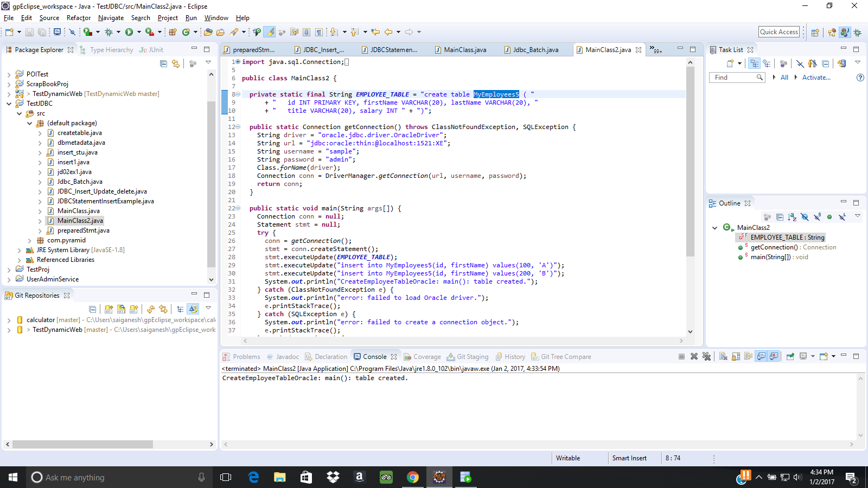The height and width of the screenshot is (488, 868).
Task: Sort Outline members alphabetically
Action: [792, 217]
